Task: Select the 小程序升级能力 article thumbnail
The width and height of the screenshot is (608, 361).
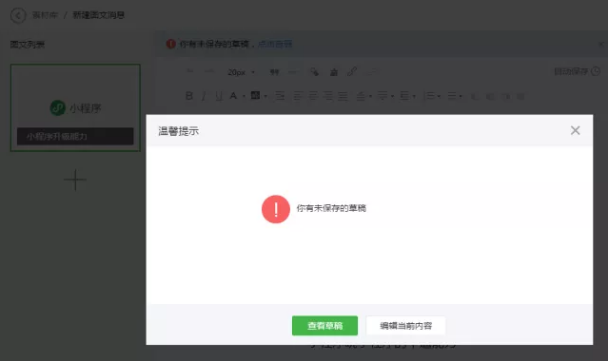Action: [75, 108]
